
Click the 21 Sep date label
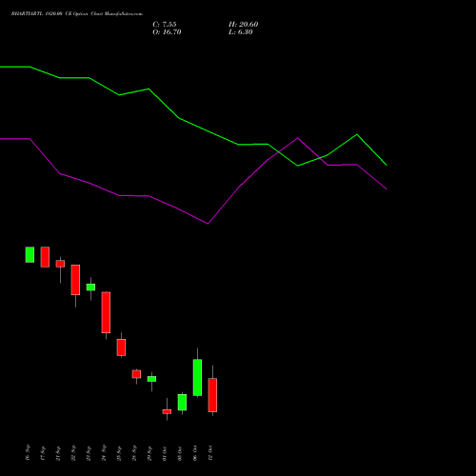tap(58, 453)
